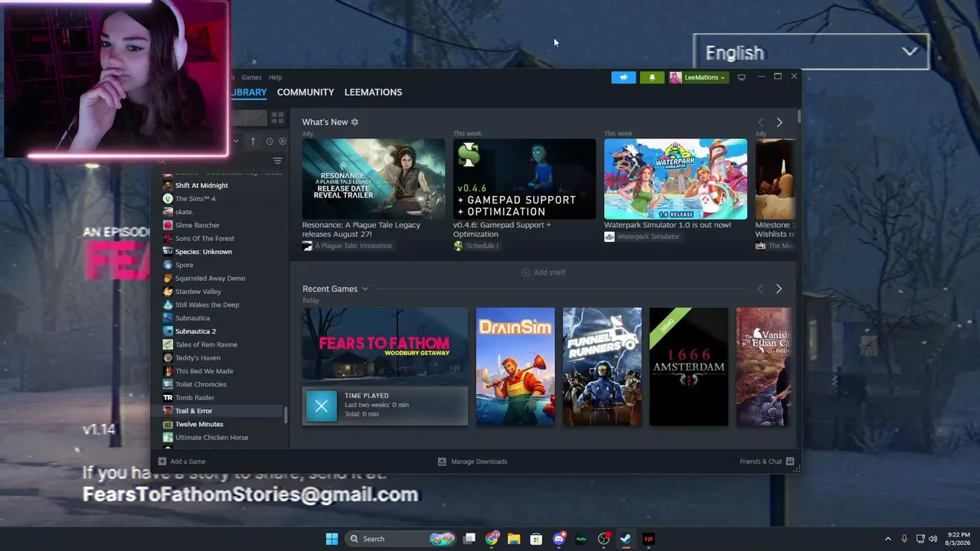Select The Sims 4 game icon
980x551 pixels.
point(168,198)
